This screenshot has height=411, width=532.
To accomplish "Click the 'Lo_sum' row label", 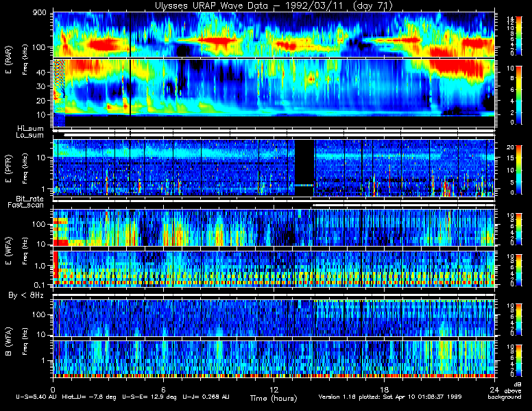I will (x=30, y=136).
